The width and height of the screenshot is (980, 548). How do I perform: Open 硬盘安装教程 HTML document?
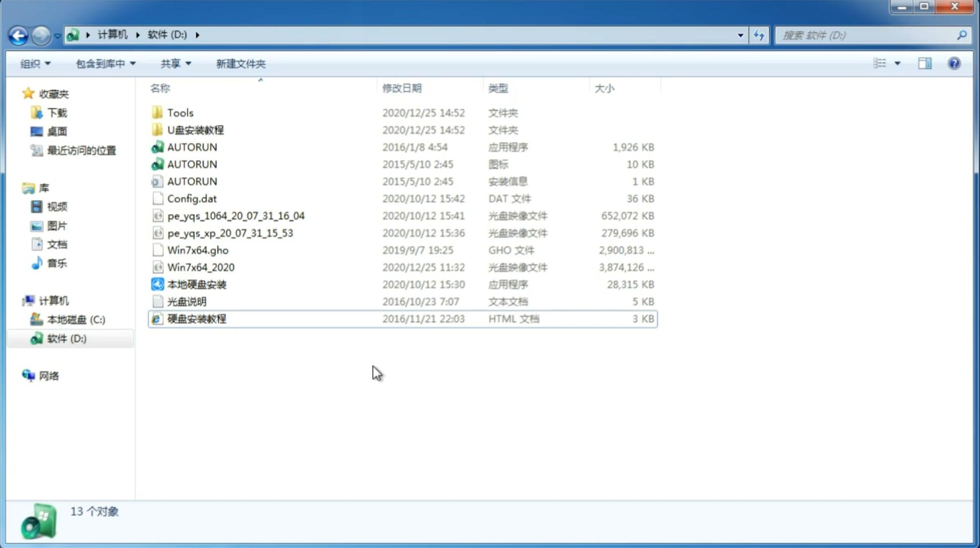point(196,318)
